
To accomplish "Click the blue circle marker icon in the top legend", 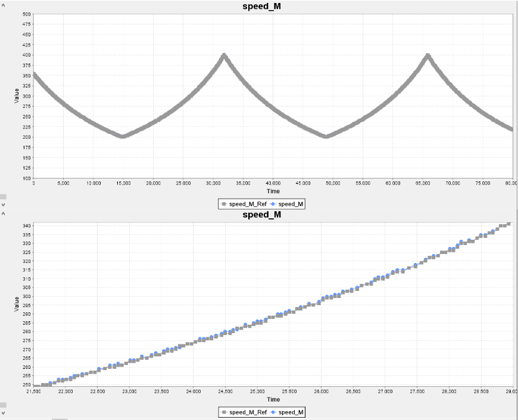I will [273, 204].
